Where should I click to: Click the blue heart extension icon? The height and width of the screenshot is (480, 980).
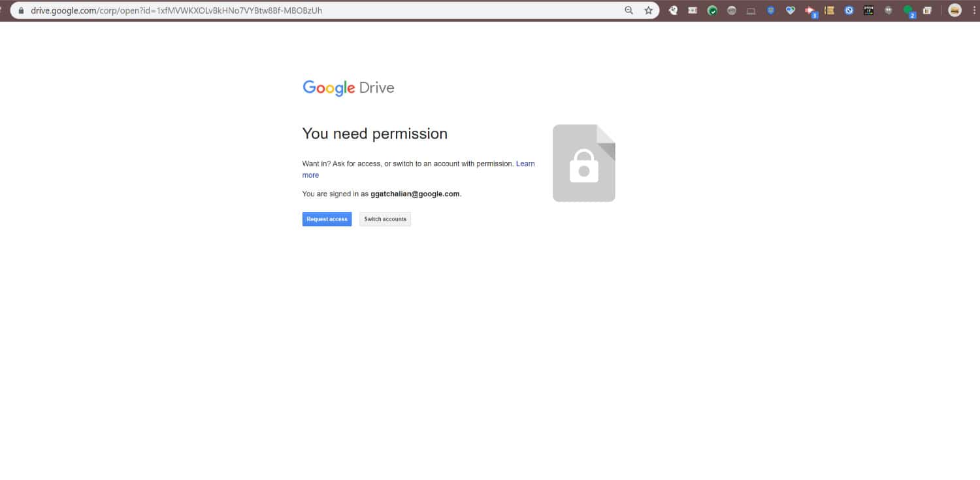[791, 10]
